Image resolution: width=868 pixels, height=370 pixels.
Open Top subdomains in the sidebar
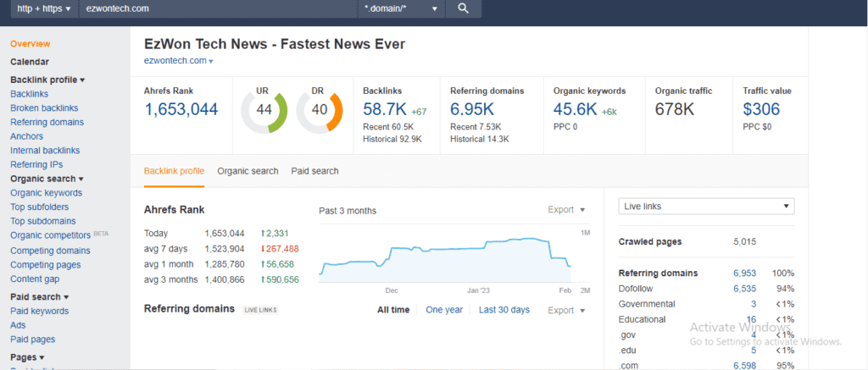point(43,221)
